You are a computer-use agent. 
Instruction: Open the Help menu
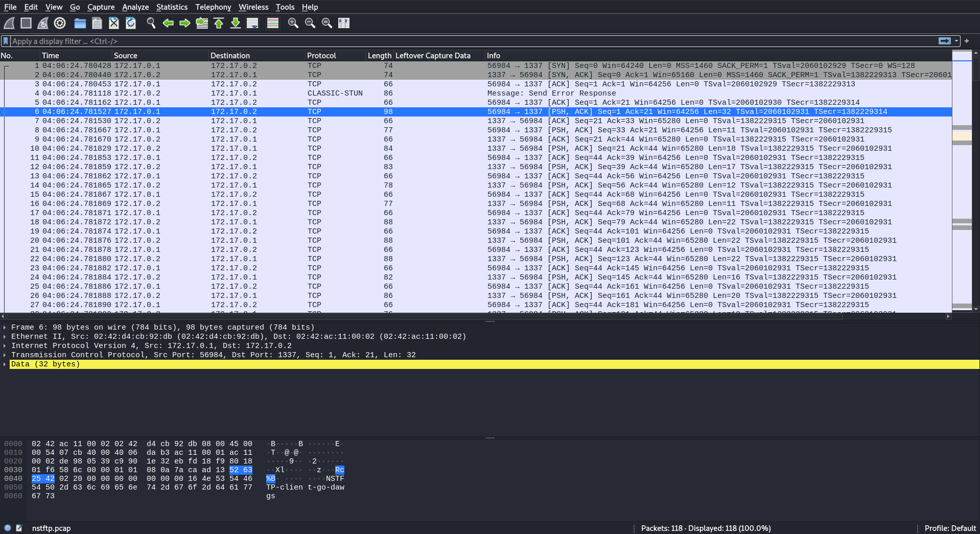[x=310, y=7]
